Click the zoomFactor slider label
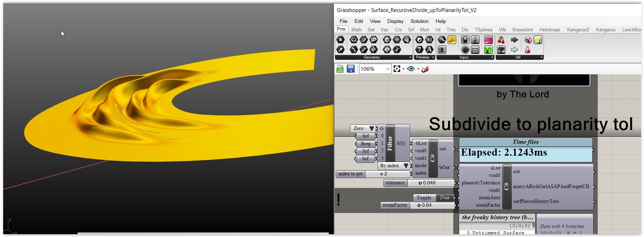This screenshot has height=237, width=644. pyautogui.click(x=395, y=205)
